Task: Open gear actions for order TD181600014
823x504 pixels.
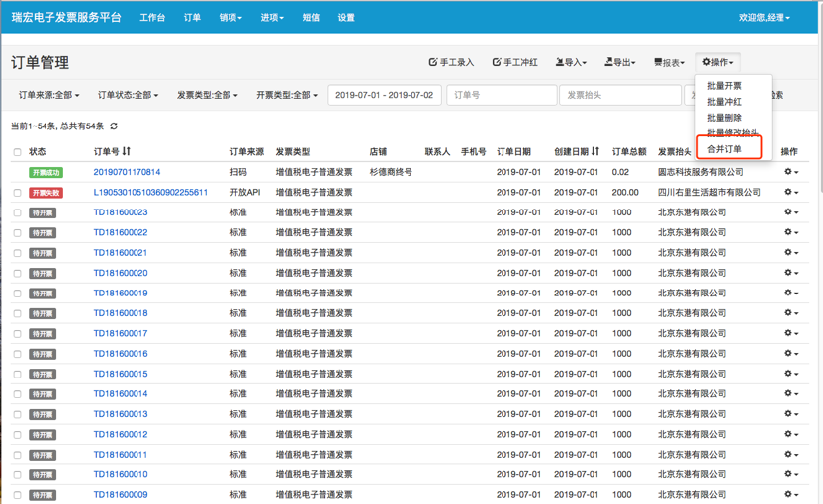Action: [791, 394]
